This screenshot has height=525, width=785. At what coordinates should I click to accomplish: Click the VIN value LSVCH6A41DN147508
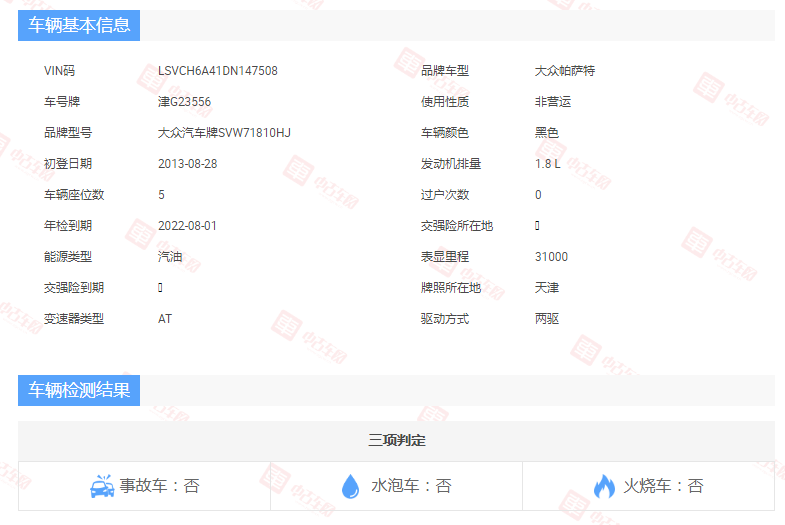click(218, 71)
